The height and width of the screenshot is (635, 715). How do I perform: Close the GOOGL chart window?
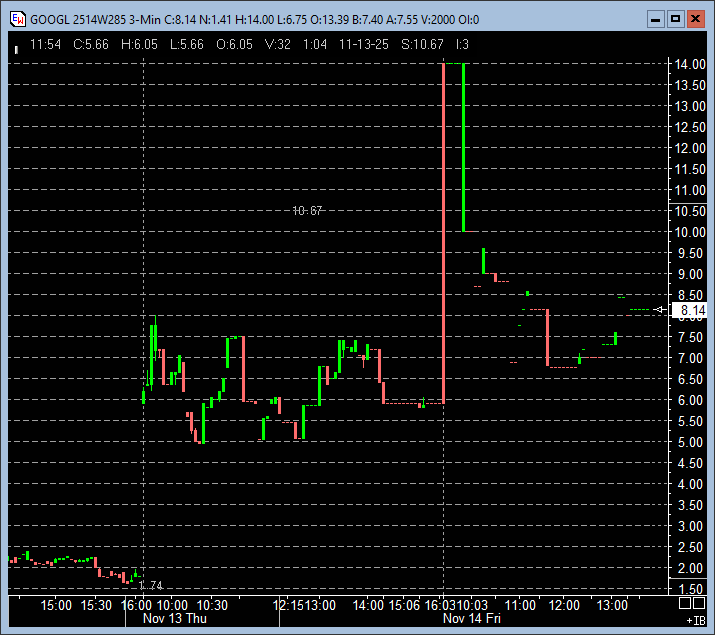(695, 19)
